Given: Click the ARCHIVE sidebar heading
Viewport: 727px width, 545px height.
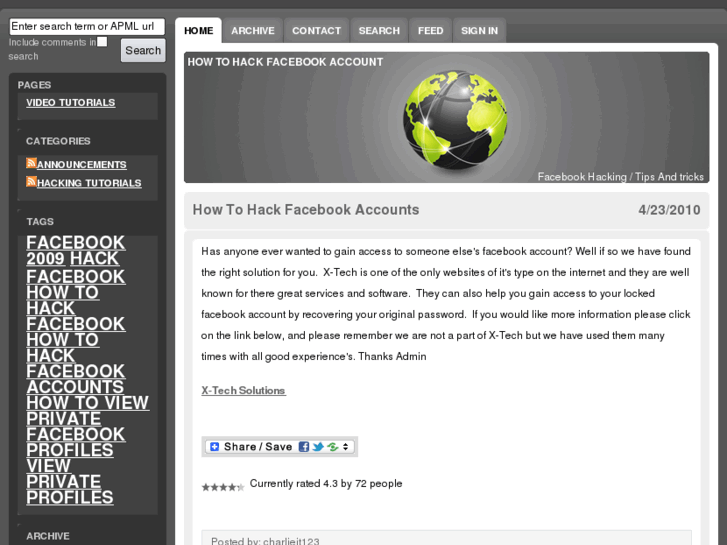Looking at the screenshot, I should 48,536.
